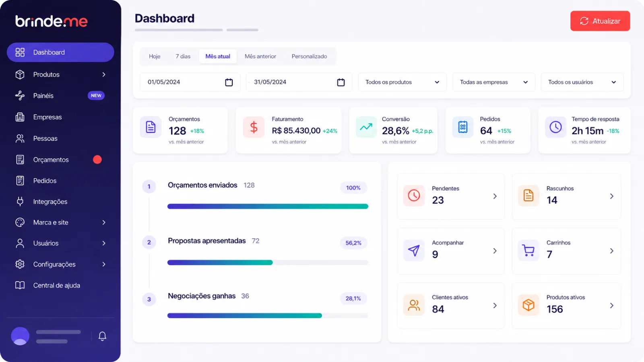Select the Personalizado period tab
644x362 pixels.
(309, 56)
